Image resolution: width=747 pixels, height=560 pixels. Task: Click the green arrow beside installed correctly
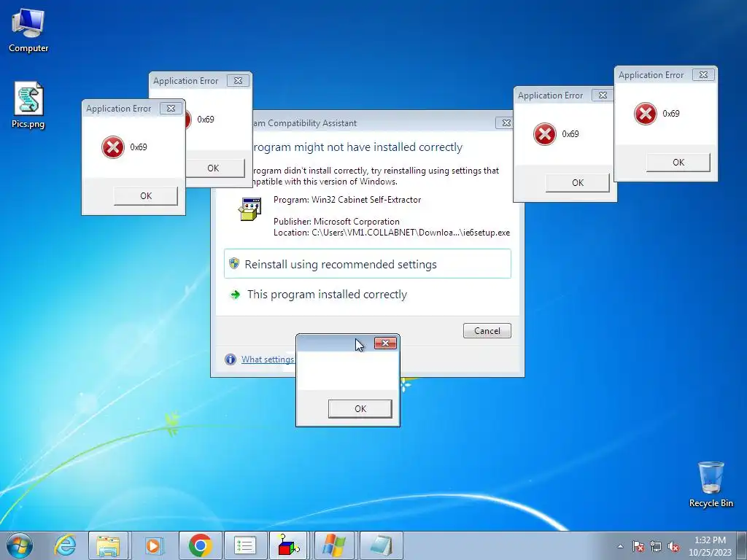(235, 295)
